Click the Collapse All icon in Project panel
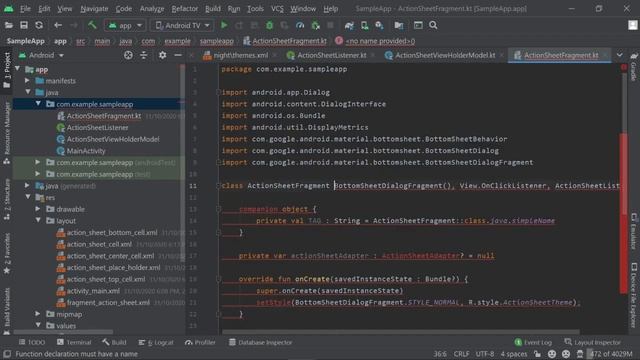 click(144, 55)
